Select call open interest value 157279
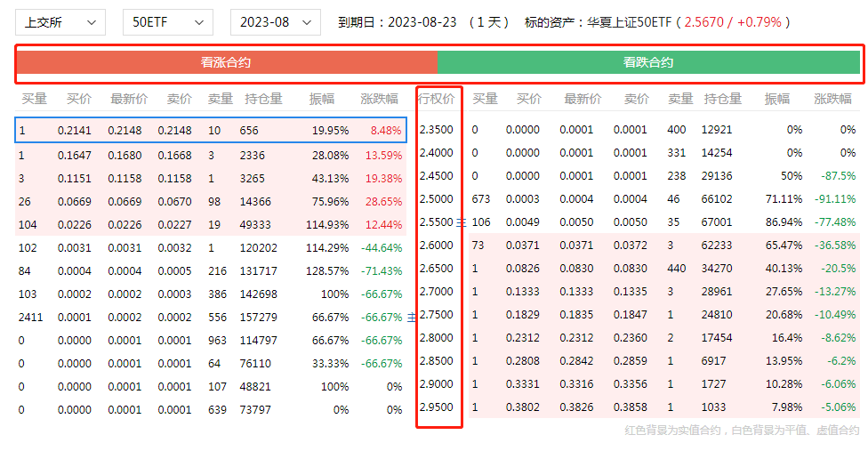Image resolution: width=868 pixels, height=451 pixels. (258, 317)
